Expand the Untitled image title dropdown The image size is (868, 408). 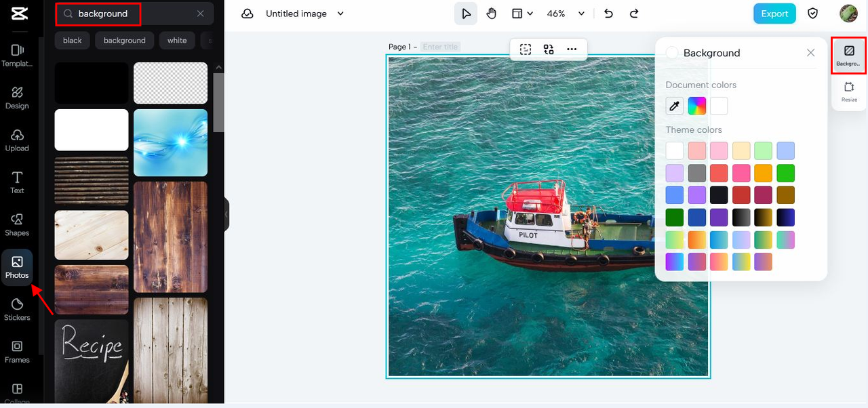pyautogui.click(x=340, y=14)
